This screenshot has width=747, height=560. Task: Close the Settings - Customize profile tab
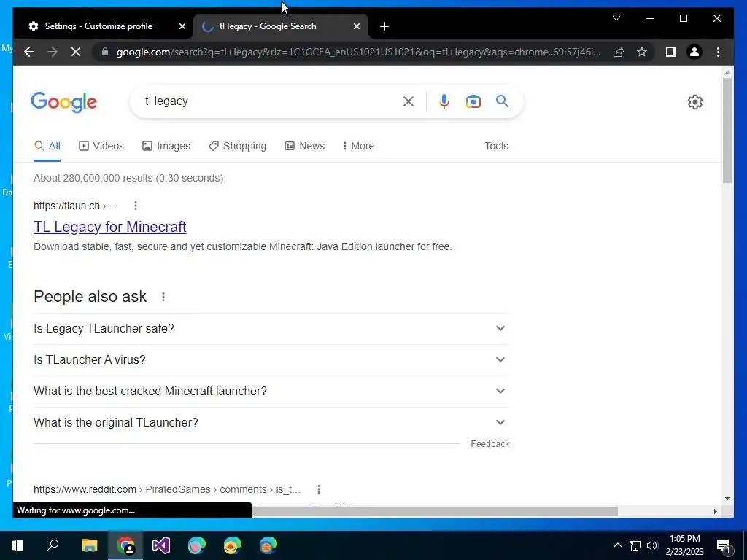[x=182, y=26]
